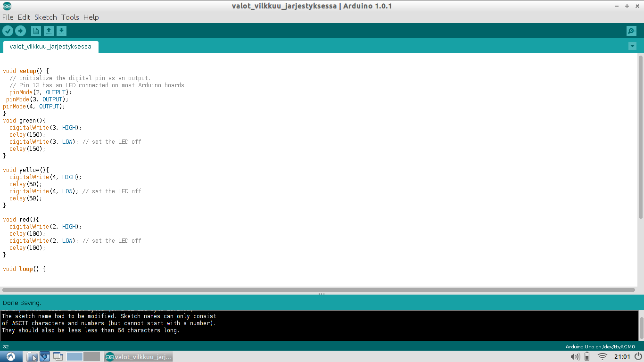Click the 'void green(){' line
644x362 pixels.
24,121
